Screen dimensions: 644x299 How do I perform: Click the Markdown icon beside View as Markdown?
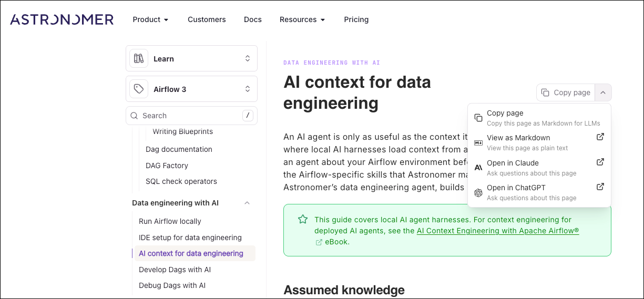pos(478,142)
